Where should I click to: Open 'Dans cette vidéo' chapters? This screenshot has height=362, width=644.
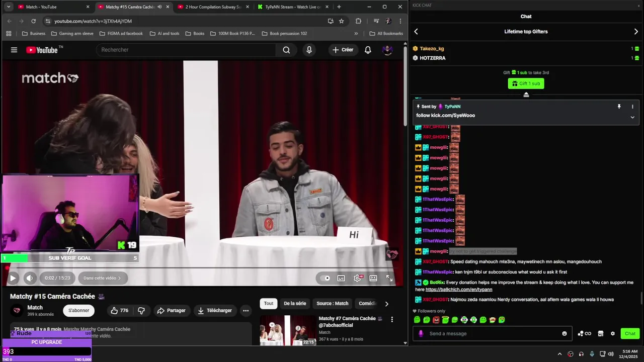coord(102,278)
